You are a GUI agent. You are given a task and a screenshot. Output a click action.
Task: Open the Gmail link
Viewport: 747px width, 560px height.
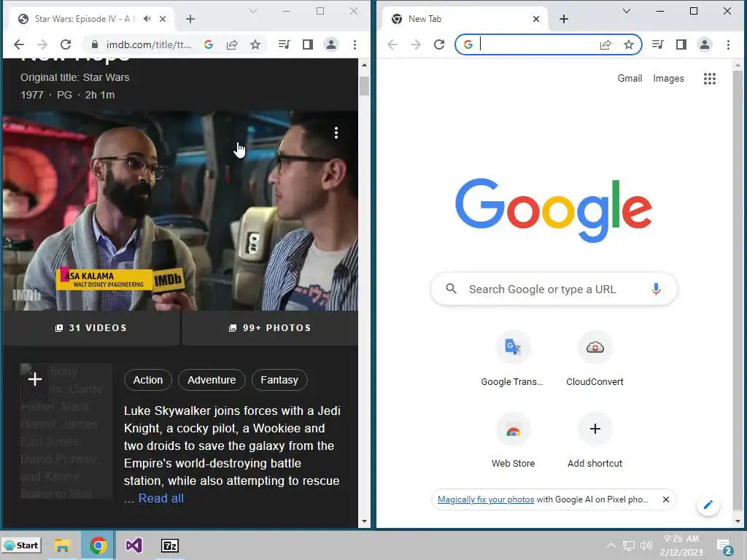(630, 79)
